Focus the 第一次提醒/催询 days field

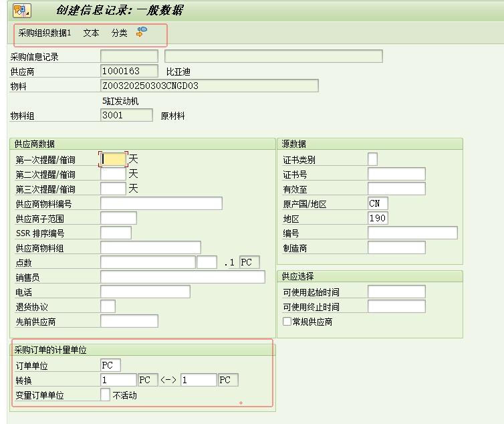click(x=113, y=159)
